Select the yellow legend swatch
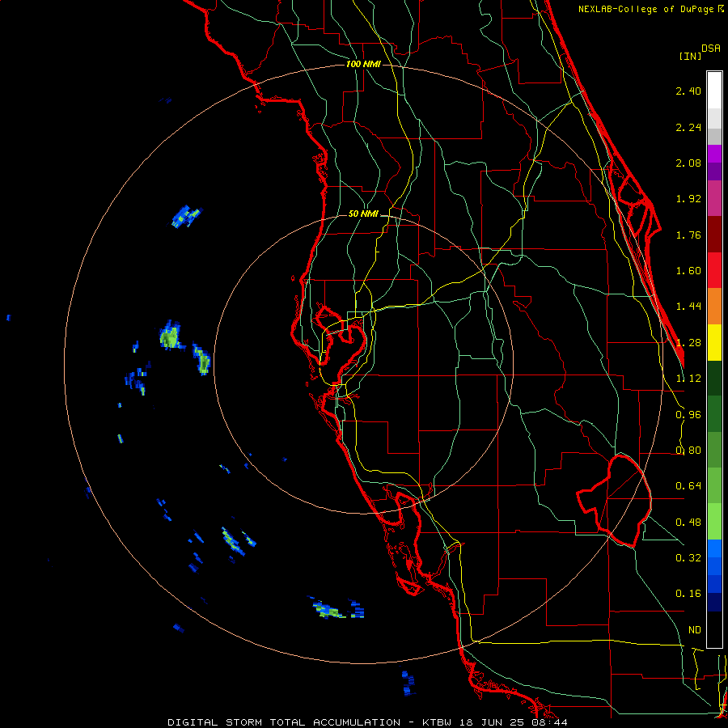The image size is (728, 728). click(x=714, y=342)
